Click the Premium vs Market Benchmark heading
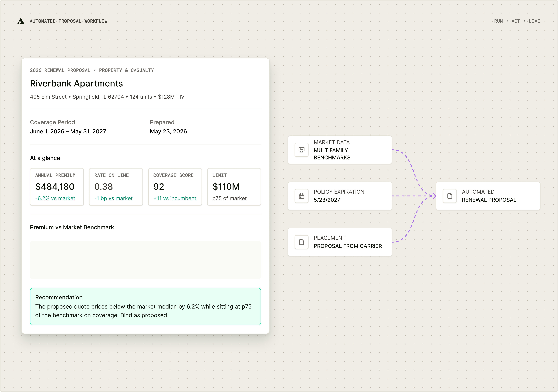This screenshot has height=392, width=558. pos(72,227)
